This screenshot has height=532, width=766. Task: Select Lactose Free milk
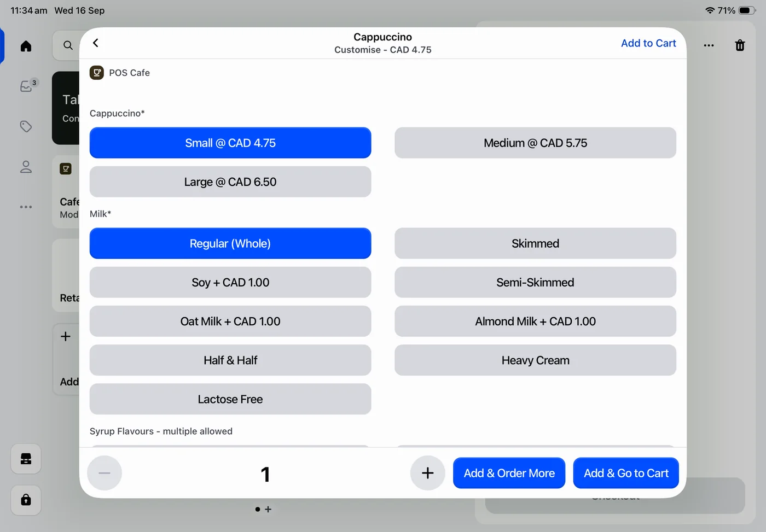(x=230, y=399)
